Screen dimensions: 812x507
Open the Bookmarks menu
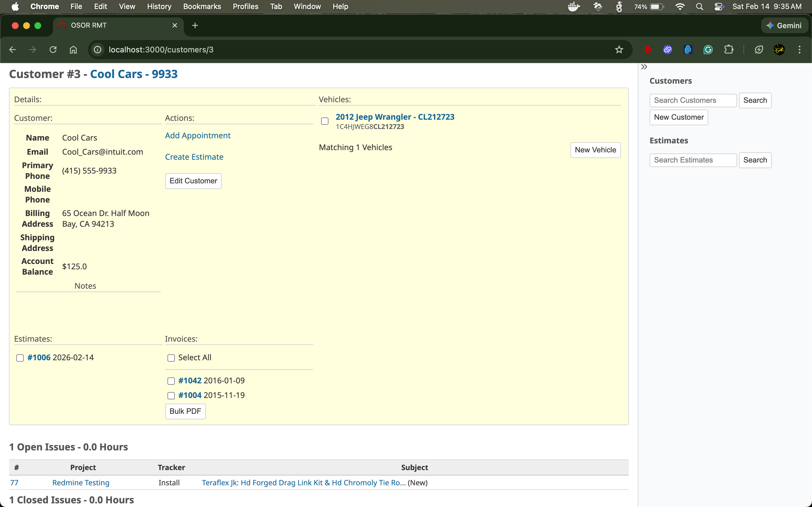(x=202, y=6)
